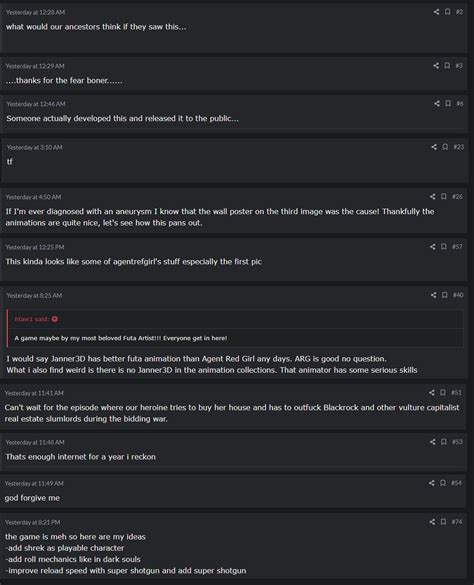This screenshot has width=474, height=585.
Task: Expand quoted text about beloved artist
Action: [121, 338]
